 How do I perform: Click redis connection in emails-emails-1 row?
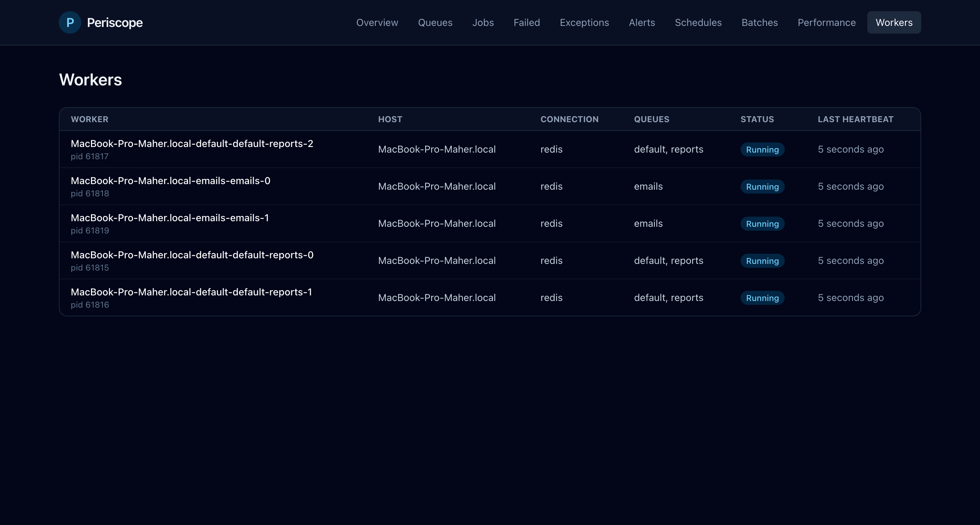(551, 223)
